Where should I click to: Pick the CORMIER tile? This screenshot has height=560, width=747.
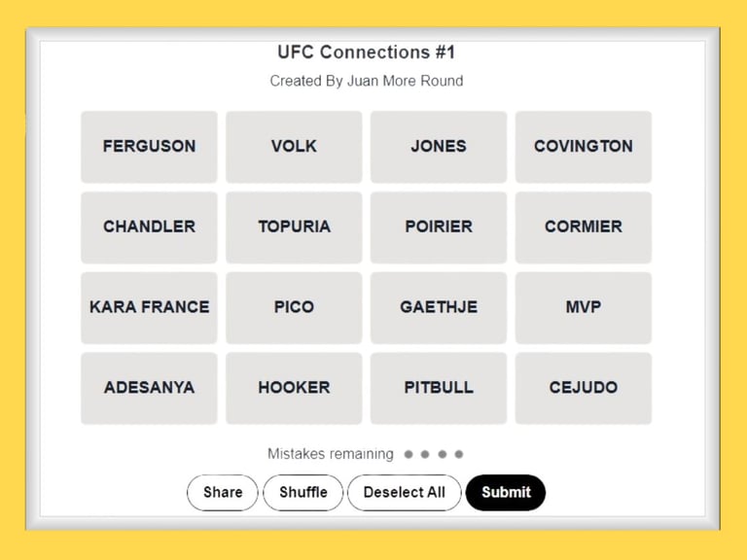(x=584, y=227)
